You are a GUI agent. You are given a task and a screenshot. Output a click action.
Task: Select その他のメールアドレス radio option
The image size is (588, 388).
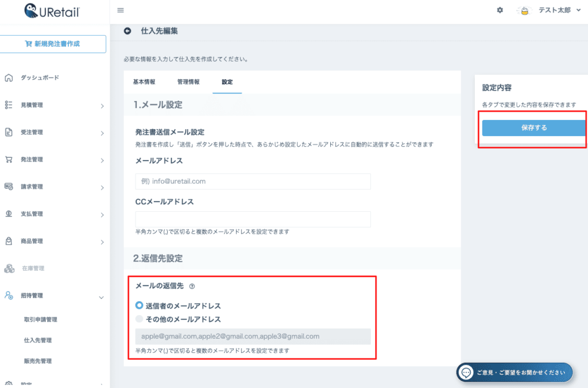point(139,319)
